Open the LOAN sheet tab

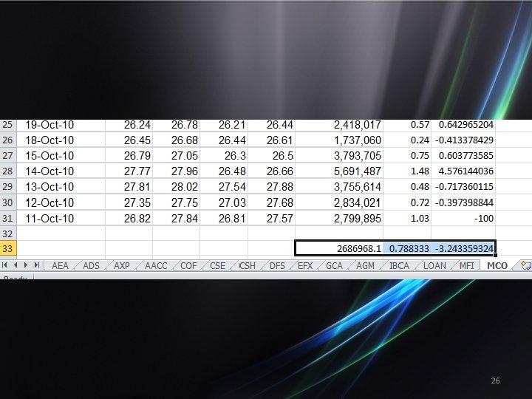pos(434,266)
